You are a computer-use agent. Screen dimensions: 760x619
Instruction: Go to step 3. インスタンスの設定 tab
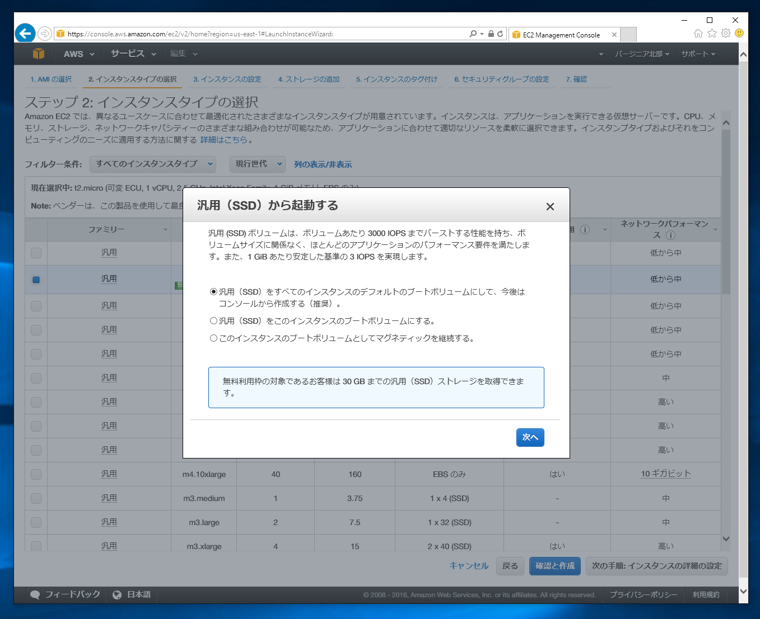(227, 79)
